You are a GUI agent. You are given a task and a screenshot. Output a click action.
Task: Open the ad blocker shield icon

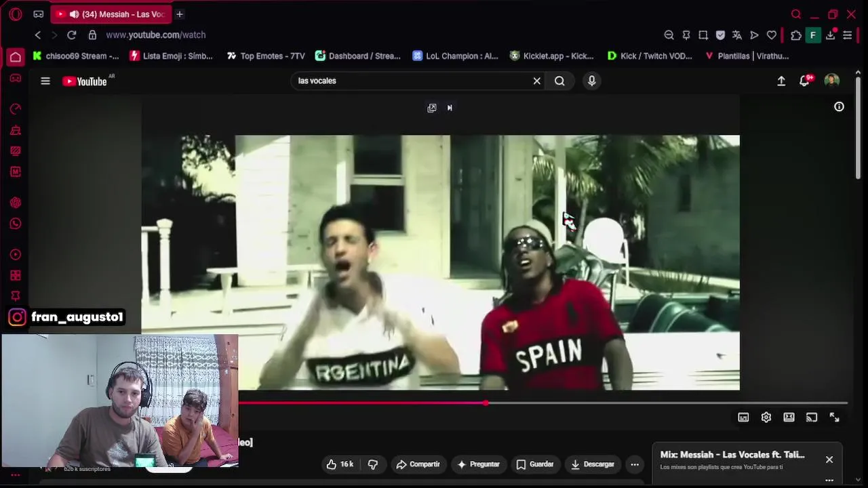click(720, 35)
